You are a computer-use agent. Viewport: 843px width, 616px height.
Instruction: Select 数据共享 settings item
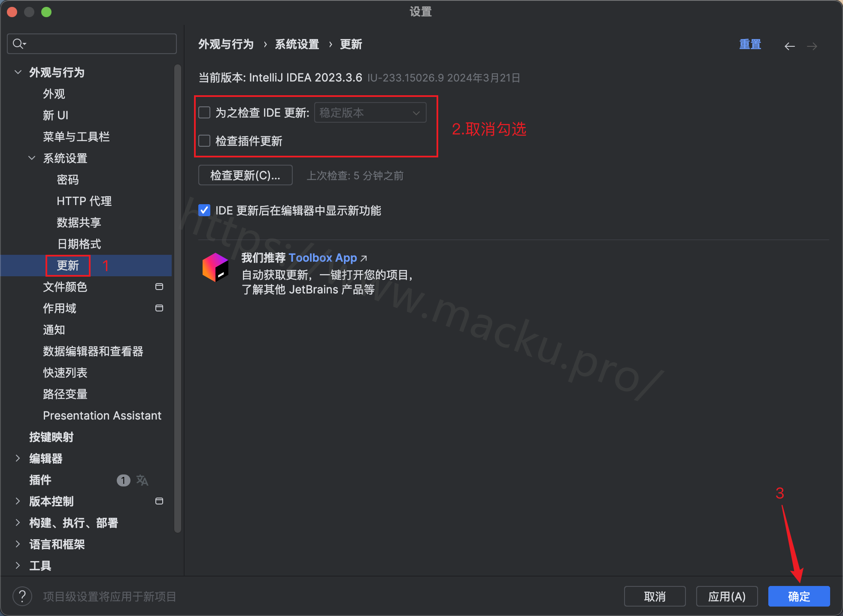(x=79, y=223)
